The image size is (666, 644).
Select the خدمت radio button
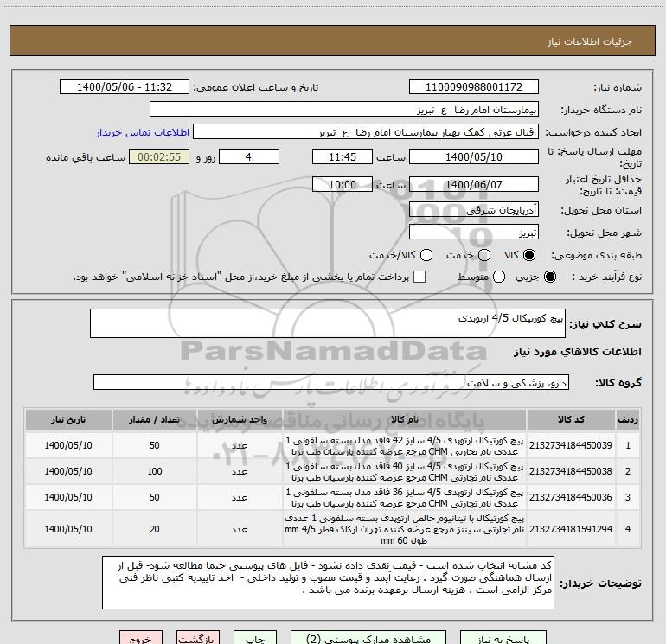tap(484, 255)
